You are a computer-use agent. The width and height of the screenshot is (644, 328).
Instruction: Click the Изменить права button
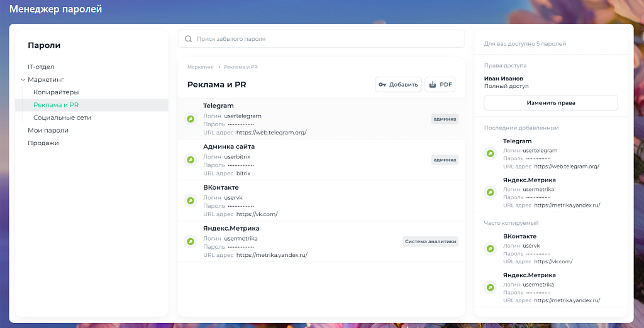point(550,102)
